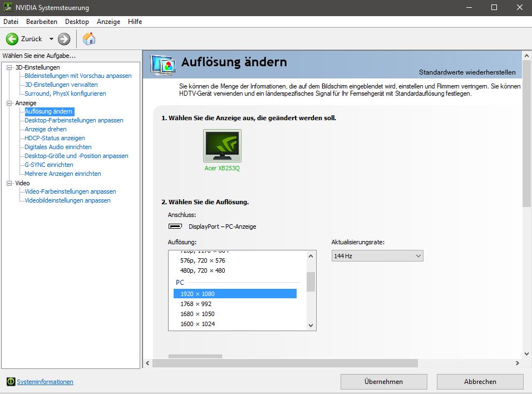Close the NVIDIA Systemsteuerung window
Image resolution: width=532 pixels, height=394 pixels.
[519, 7]
